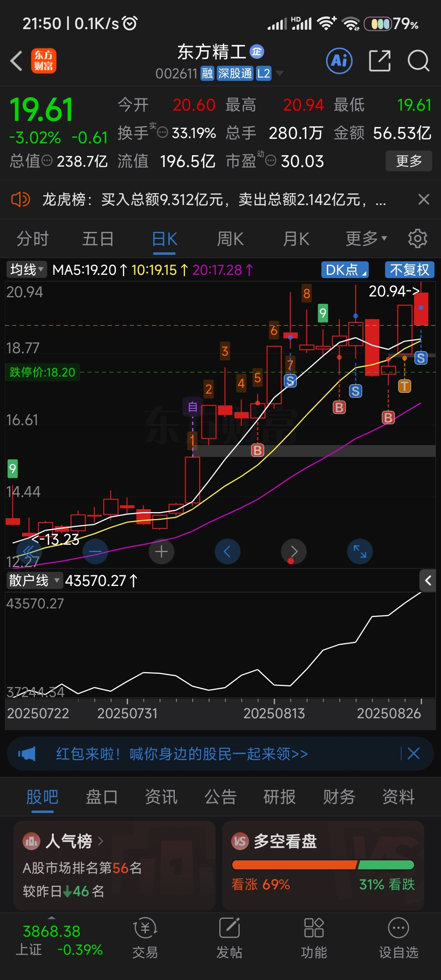Toggle 不复权 price adjustment

(410, 269)
